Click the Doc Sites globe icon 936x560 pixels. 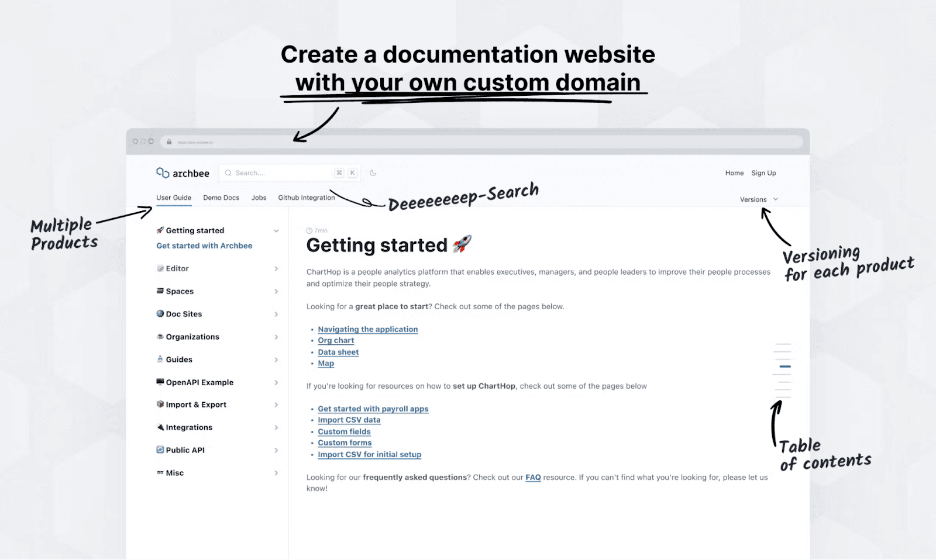(x=160, y=314)
